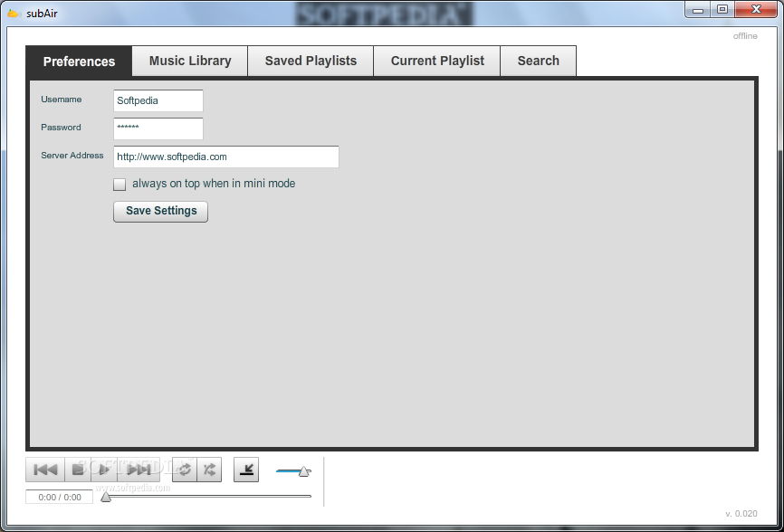Switch to the Music Library tab
Viewport: 784px width, 532px height.
pos(190,61)
